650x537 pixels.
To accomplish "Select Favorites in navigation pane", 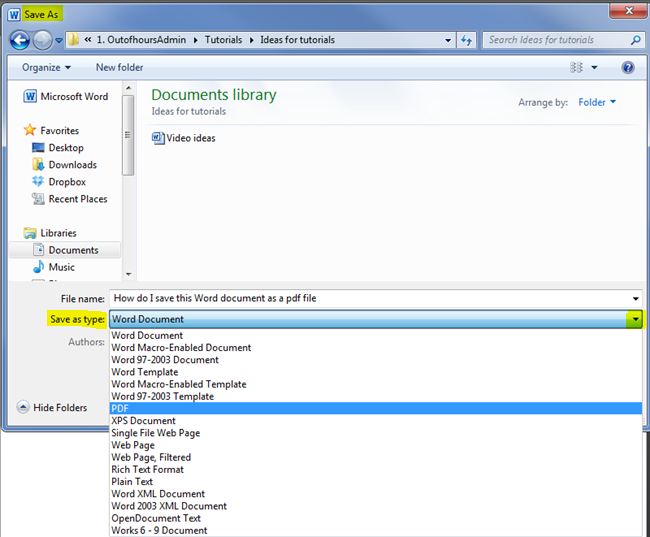I will (51, 130).
